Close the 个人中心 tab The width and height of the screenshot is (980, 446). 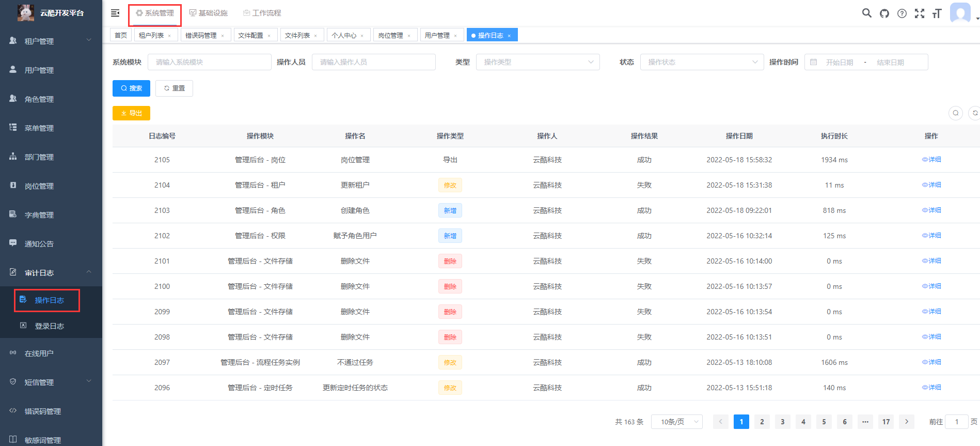pyautogui.click(x=362, y=36)
